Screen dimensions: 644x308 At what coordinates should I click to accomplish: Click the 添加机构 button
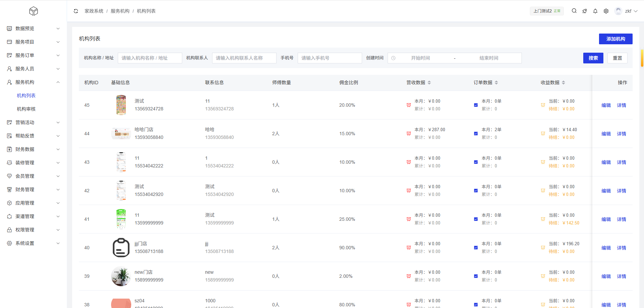615,39
